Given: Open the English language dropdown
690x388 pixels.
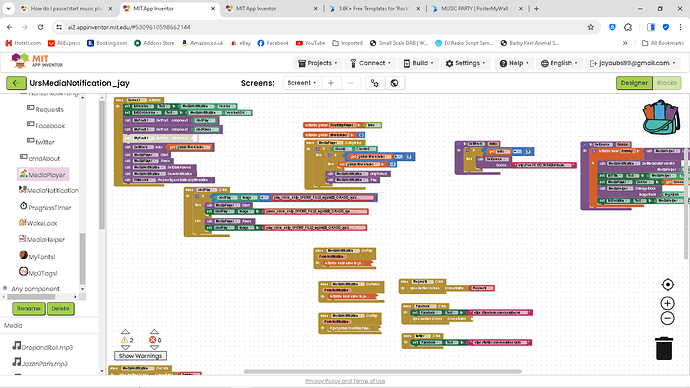Looking at the screenshot, I should point(559,63).
